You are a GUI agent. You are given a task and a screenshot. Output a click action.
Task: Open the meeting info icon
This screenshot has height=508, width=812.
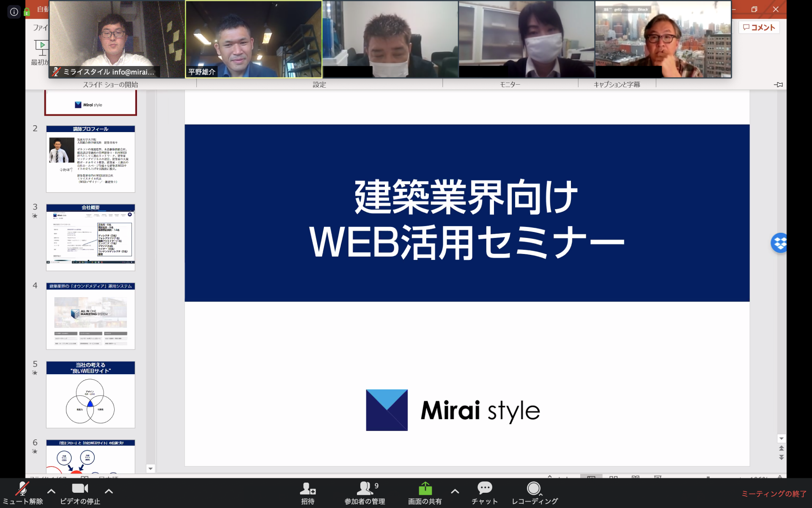(x=14, y=12)
